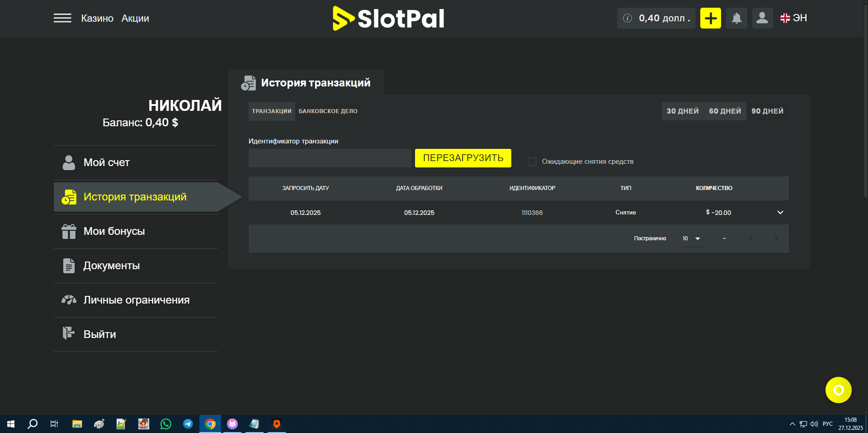Filter transactions by 30 days
The height and width of the screenshot is (433, 868).
pos(682,111)
